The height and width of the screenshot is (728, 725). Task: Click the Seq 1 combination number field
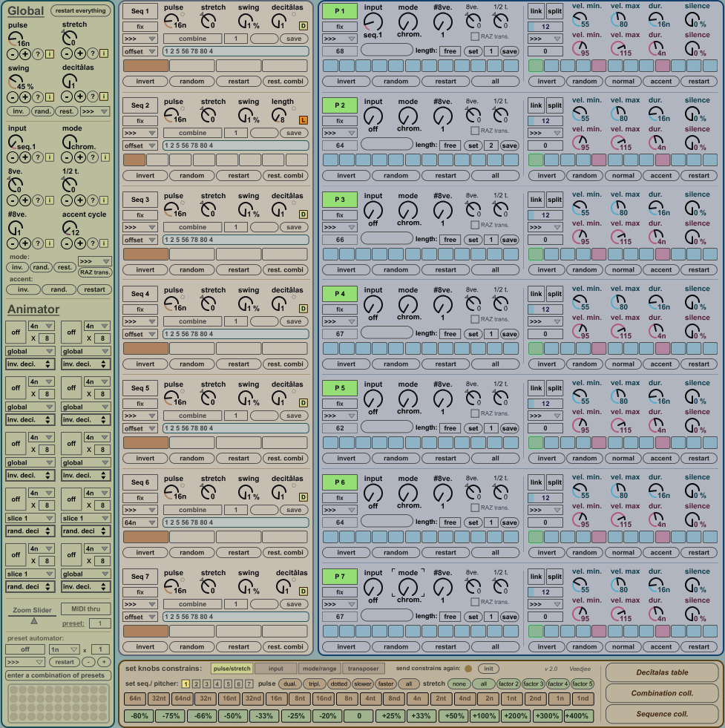pyautogui.click(x=236, y=39)
